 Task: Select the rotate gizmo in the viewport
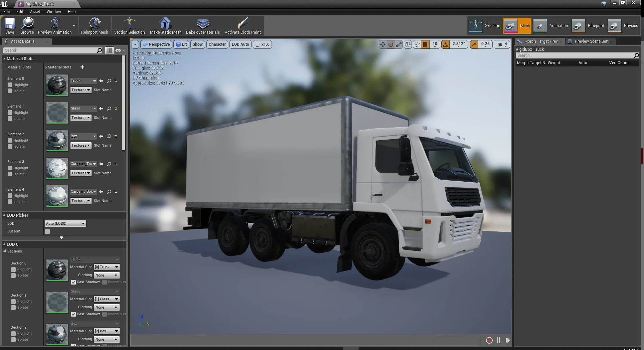tap(390, 44)
